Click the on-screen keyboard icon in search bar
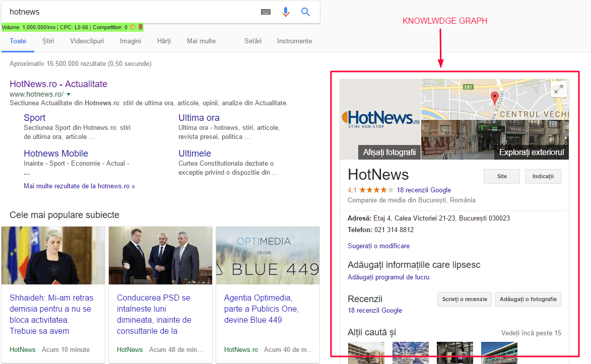 [266, 12]
